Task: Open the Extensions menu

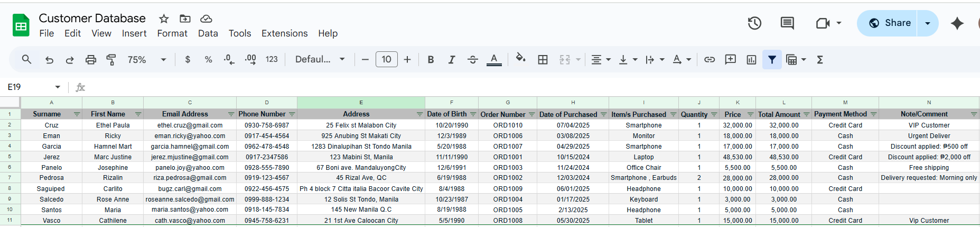Action: point(284,33)
